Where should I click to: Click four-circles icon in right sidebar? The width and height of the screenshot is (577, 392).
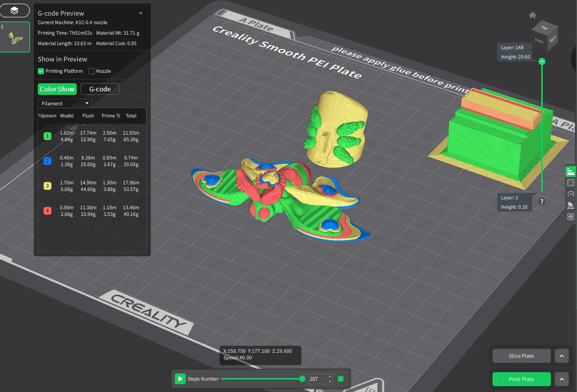[x=571, y=217]
